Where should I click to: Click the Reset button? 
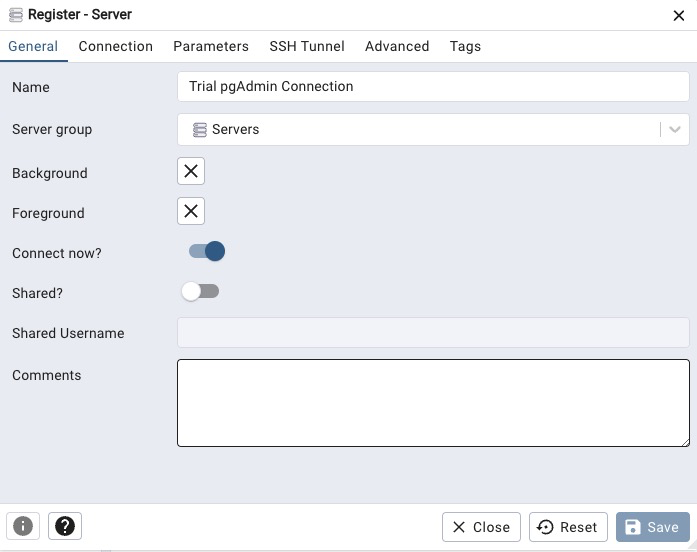pos(568,527)
